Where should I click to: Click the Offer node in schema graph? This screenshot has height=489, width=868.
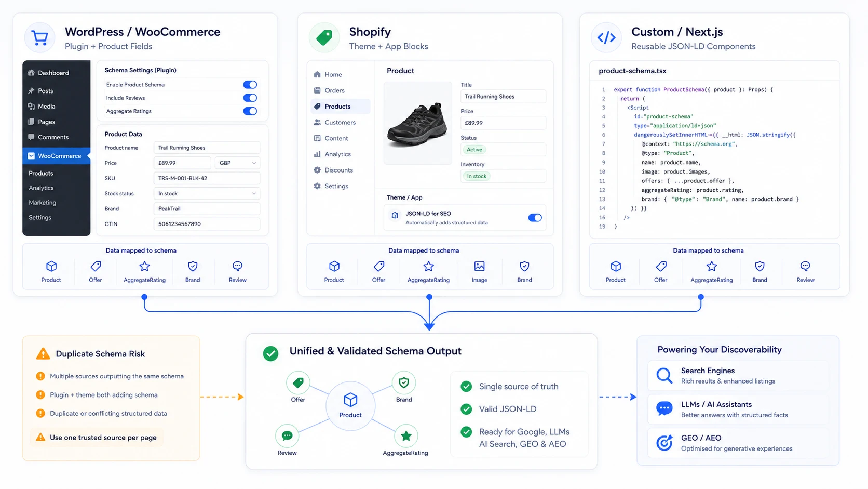click(298, 383)
